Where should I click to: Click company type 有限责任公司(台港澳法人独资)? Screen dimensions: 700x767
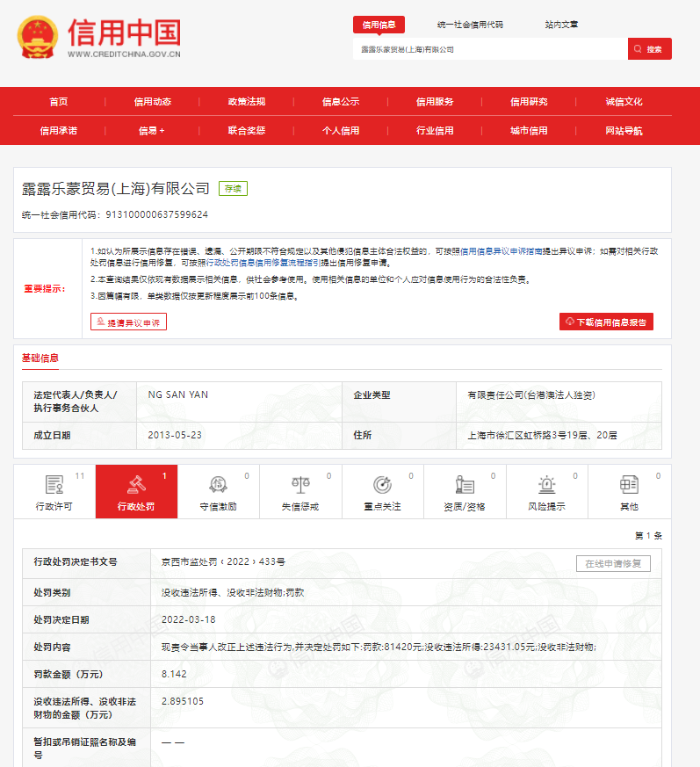(x=531, y=395)
